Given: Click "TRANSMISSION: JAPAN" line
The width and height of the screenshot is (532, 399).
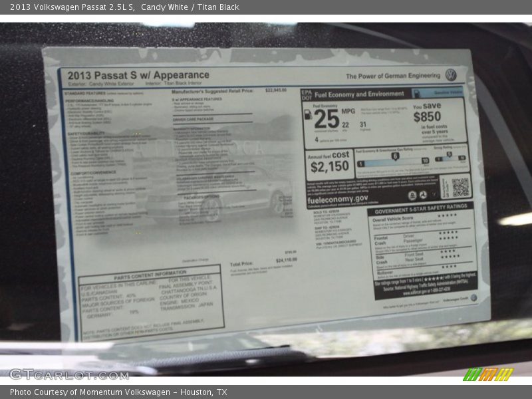Looking at the screenshot, I should (187, 307).
